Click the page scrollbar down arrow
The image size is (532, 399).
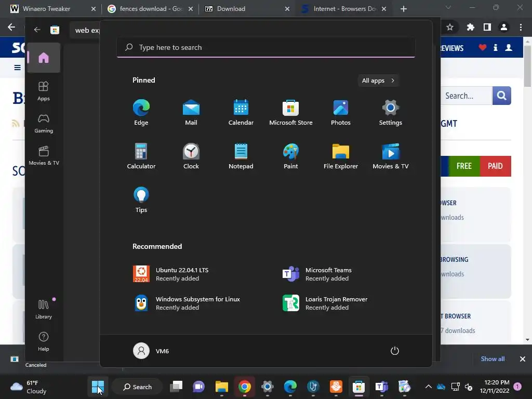(527, 340)
